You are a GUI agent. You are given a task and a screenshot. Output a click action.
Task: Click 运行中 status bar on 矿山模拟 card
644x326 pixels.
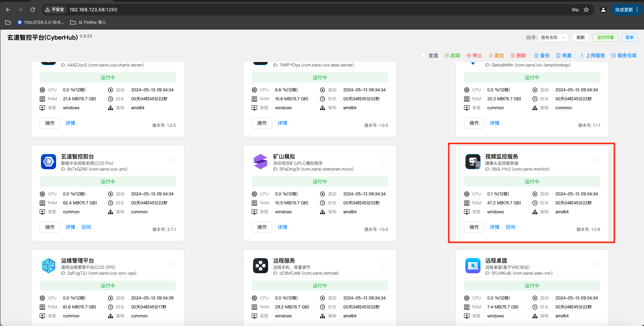320,182
